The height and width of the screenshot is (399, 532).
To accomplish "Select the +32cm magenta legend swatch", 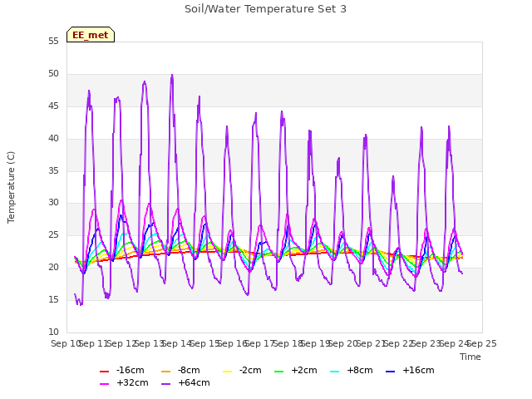I will point(104,384).
